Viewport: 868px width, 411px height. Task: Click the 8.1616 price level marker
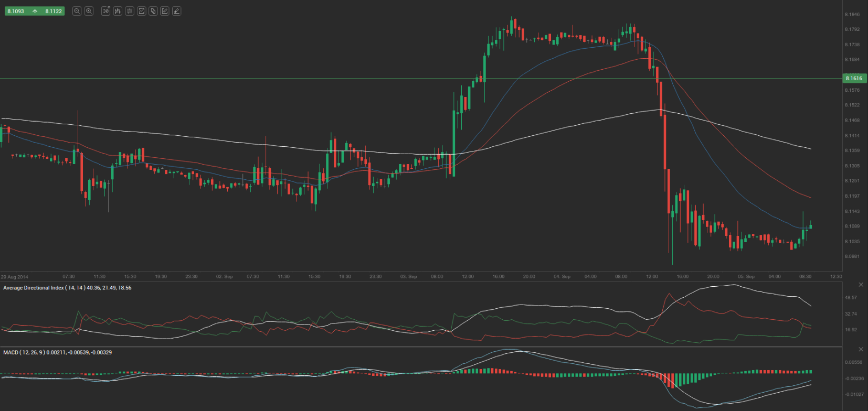(x=854, y=79)
